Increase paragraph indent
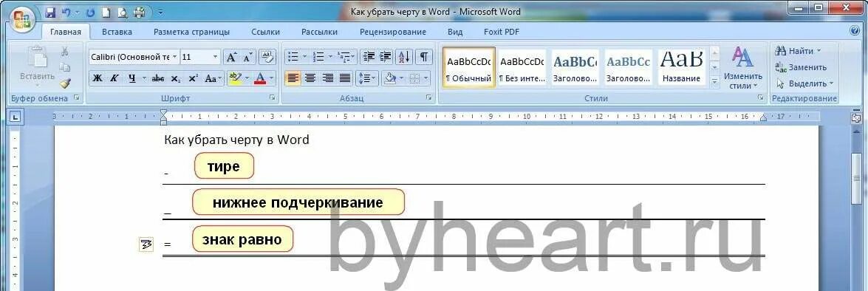The width and height of the screenshot is (868, 291). pos(386,56)
